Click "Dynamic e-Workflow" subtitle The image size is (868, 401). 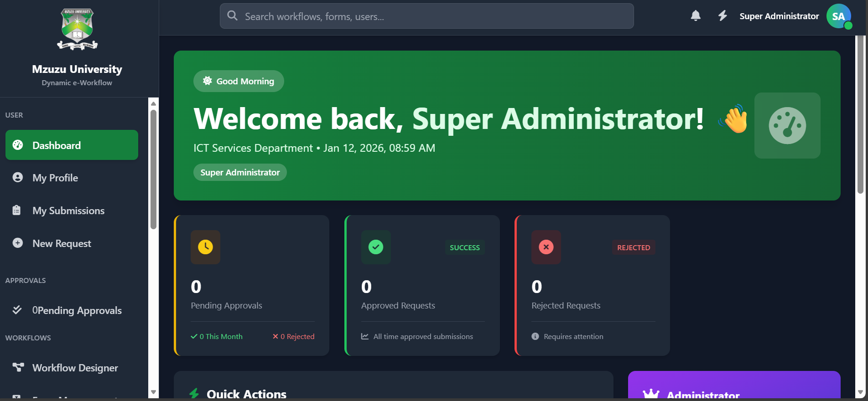77,82
